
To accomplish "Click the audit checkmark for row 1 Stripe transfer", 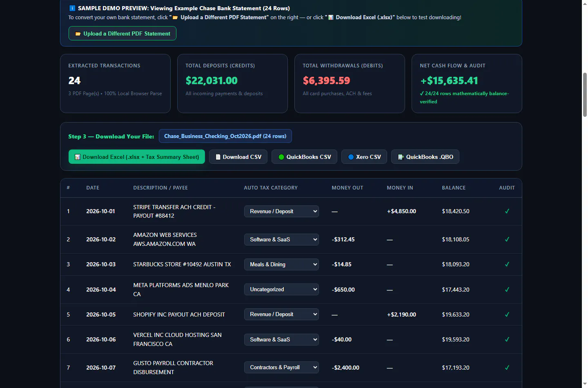I will coord(507,211).
